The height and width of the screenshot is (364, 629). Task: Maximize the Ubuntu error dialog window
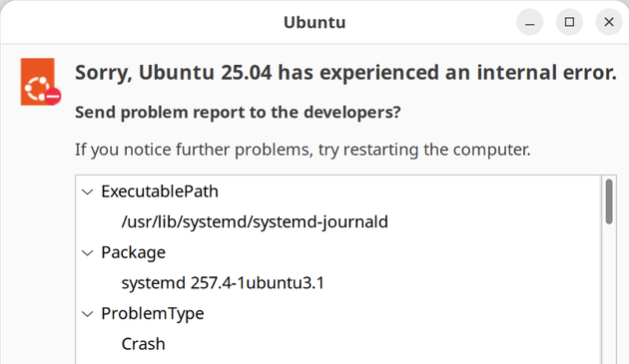point(569,22)
